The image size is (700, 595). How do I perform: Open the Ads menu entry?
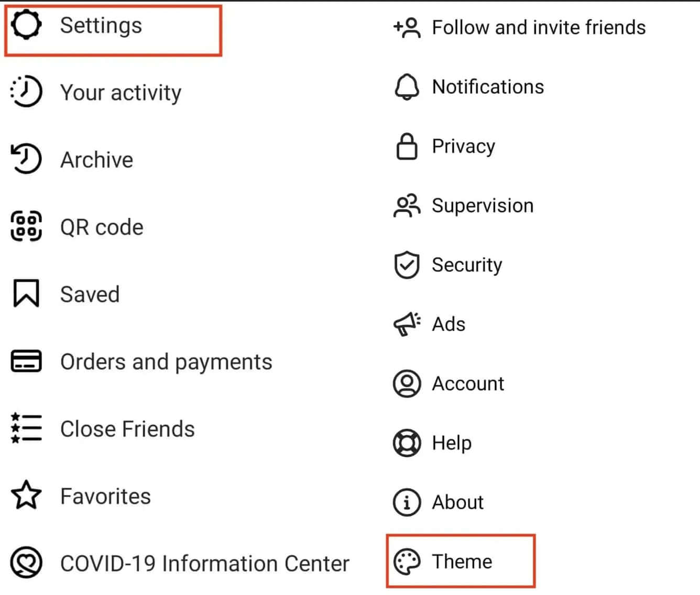click(x=448, y=324)
